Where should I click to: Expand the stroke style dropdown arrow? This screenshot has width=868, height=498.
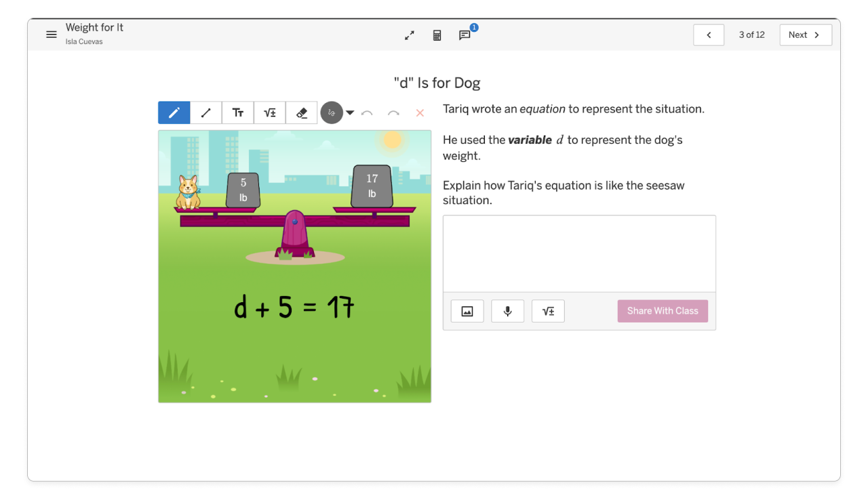point(350,113)
